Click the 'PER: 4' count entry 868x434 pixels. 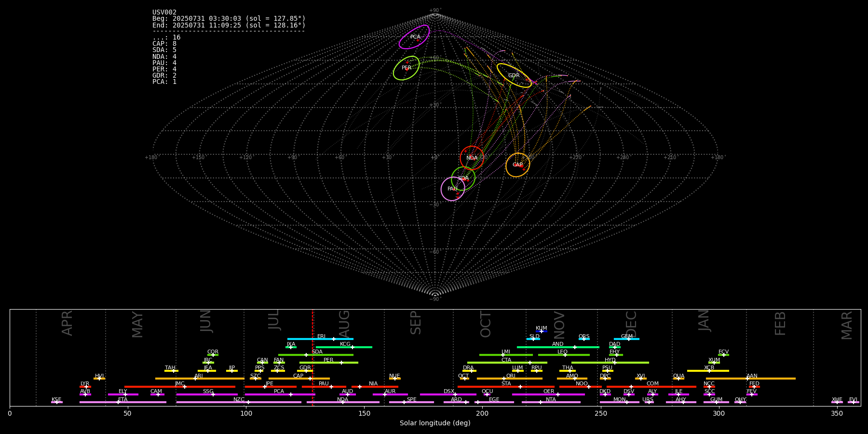(x=164, y=69)
